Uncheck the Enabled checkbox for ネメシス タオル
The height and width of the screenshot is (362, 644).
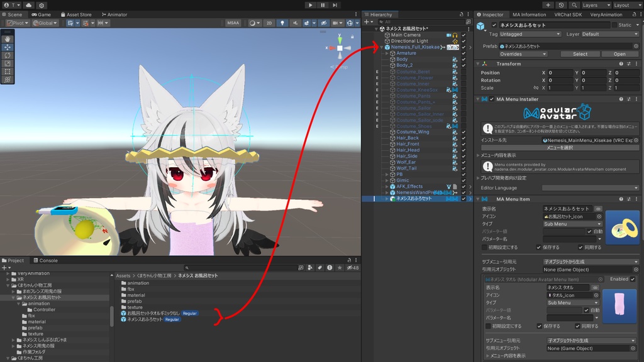click(633, 279)
